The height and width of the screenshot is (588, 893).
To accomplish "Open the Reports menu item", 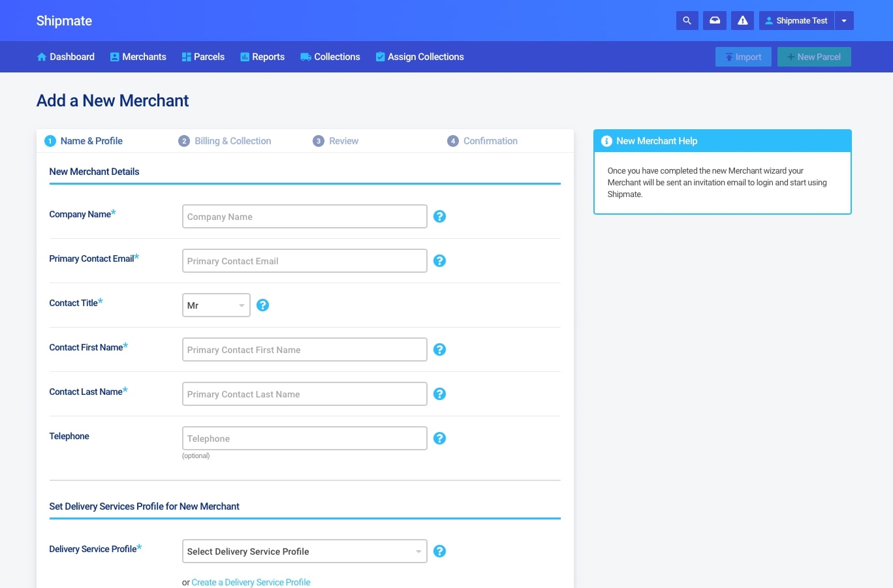I will tap(262, 57).
